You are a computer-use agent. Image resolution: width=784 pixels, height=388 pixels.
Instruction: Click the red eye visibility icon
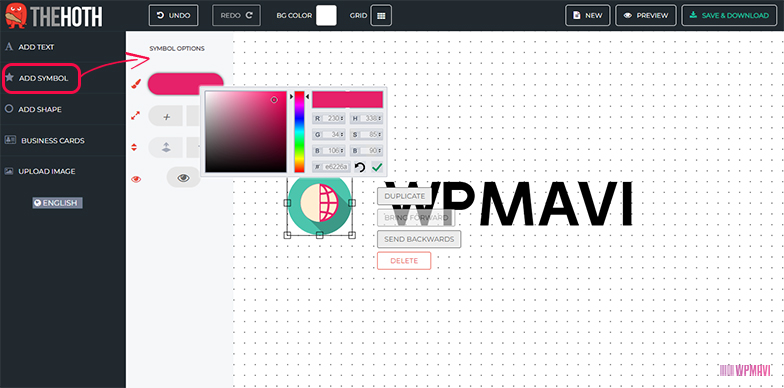[136, 178]
